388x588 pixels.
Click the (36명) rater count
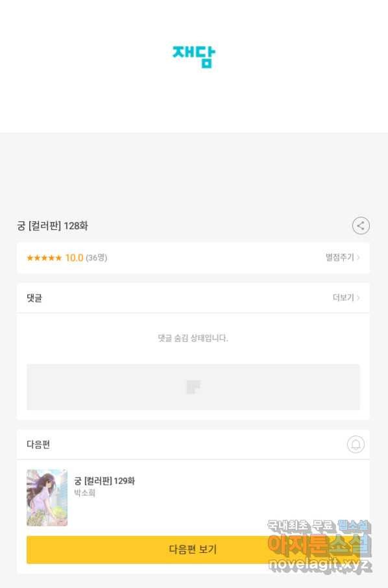pyautogui.click(x=96, y=258)
